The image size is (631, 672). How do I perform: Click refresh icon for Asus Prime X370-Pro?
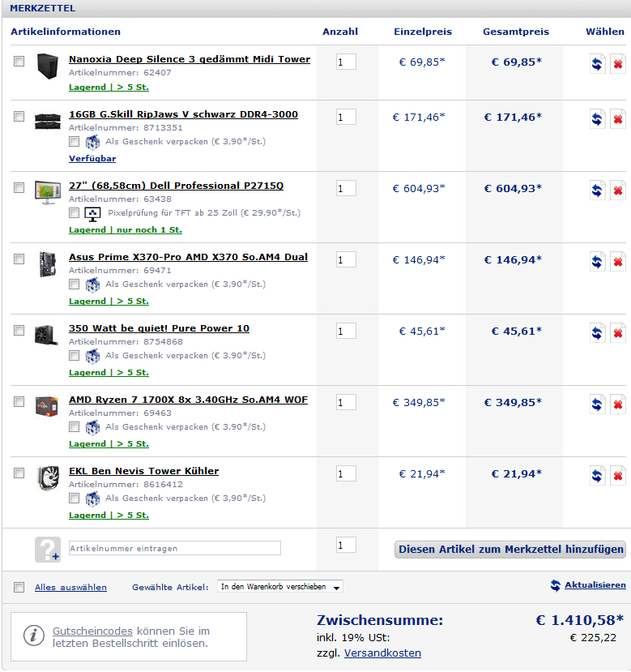coord(597,262)
